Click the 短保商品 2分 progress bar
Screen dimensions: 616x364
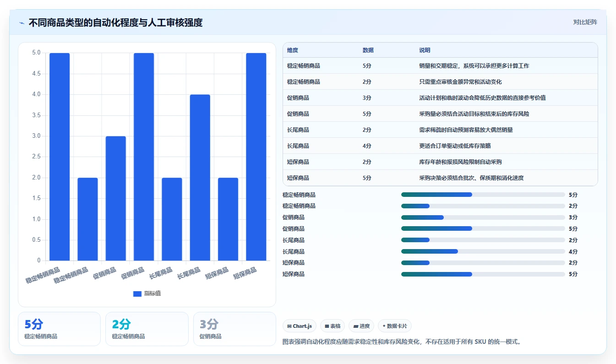[x=483, y=263]
